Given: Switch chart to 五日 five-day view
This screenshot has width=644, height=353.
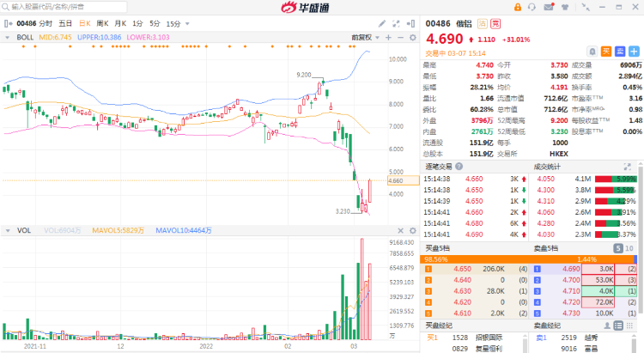Looking at the screenshot, I should 65,24.
